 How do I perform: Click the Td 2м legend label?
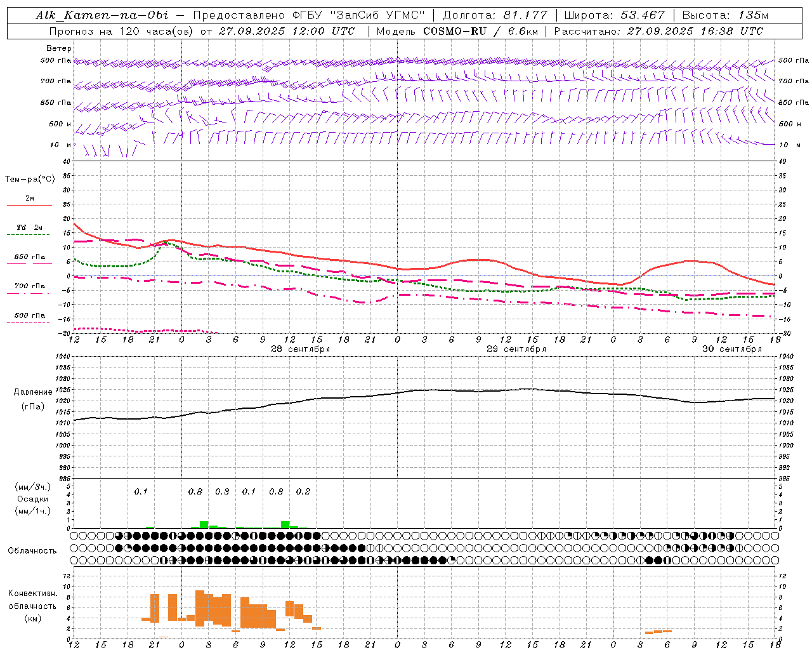click(x=30, y=227)
